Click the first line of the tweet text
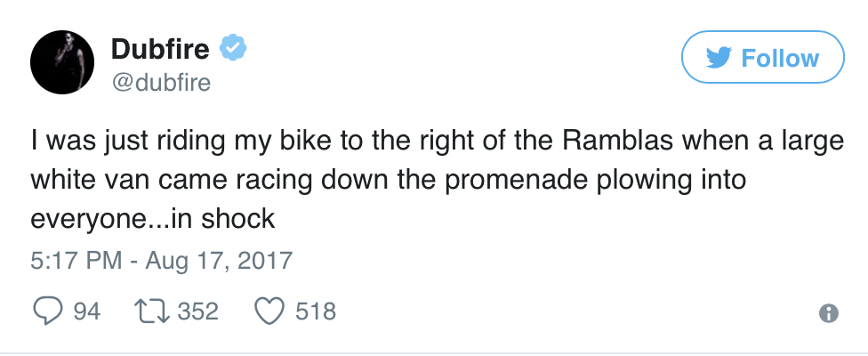Image resolution: width=868 pixels, height=356 pixels. tap(436, 142)
